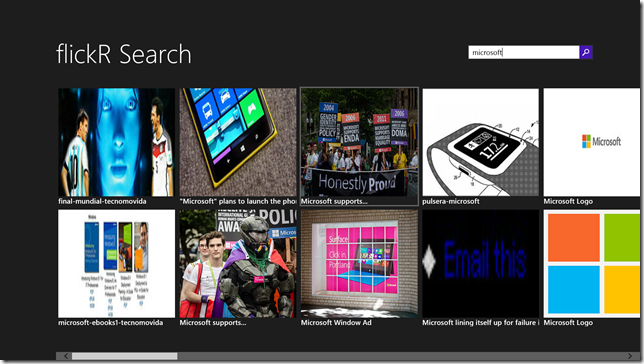Open the top Microsoft Logo image

point(592,142)
